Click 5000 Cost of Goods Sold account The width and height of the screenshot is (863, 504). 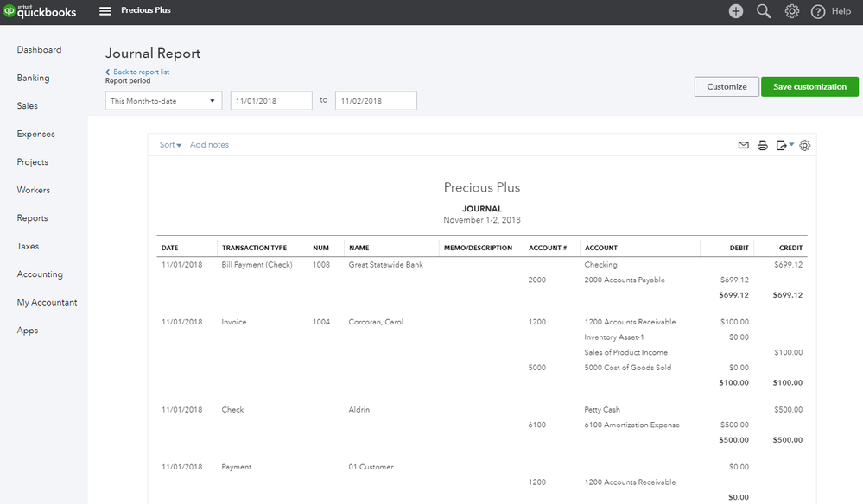[628, 367]
